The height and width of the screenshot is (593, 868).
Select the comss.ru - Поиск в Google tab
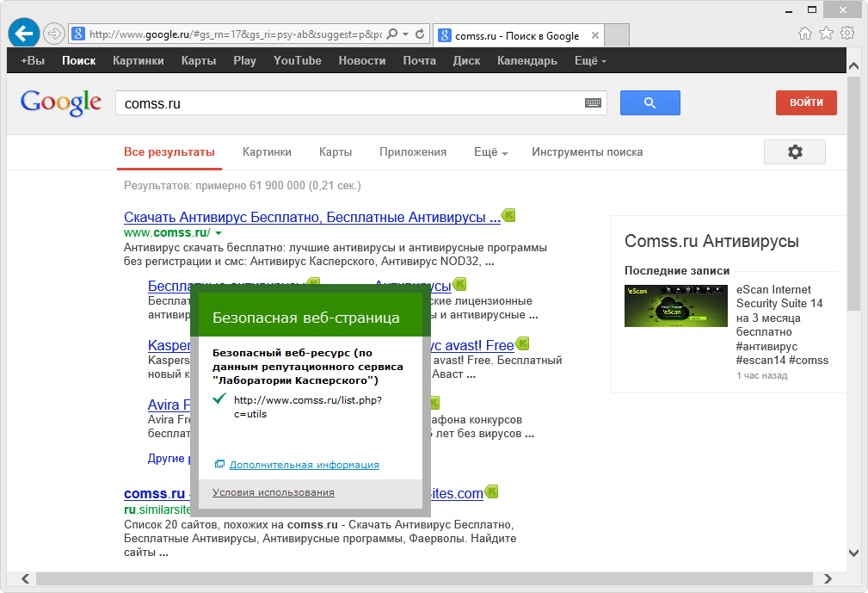click(517, 35)
